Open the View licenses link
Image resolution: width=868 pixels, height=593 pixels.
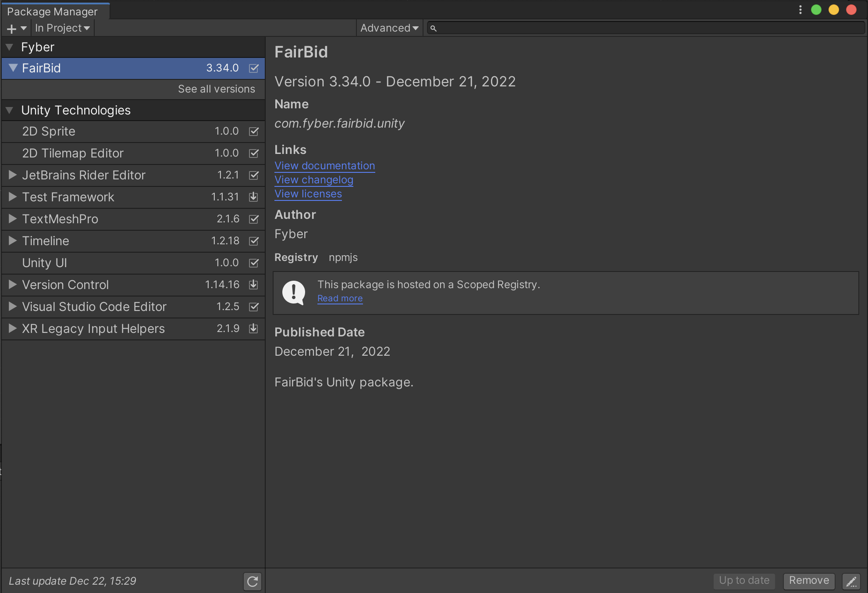click(x=308, y=194)
